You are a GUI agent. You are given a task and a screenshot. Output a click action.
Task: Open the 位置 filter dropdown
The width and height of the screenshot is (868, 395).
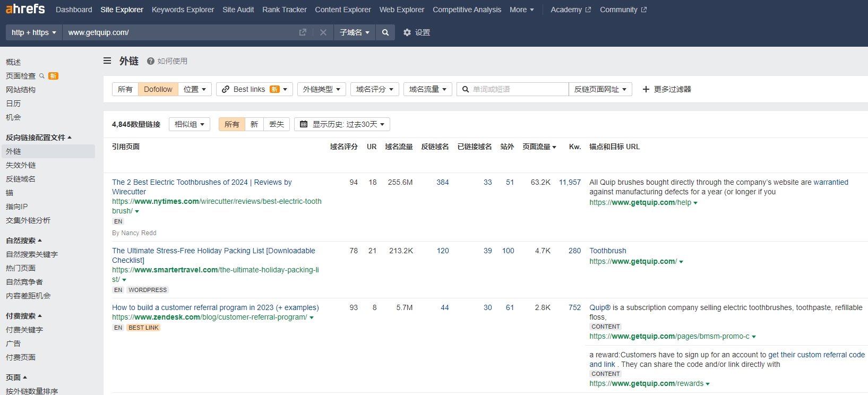click(x=195, y=89)
